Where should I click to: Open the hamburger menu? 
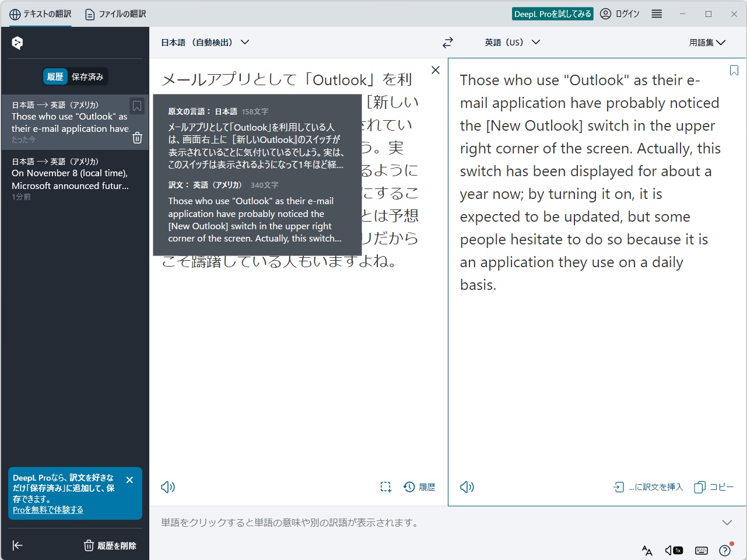click(656, 13)
